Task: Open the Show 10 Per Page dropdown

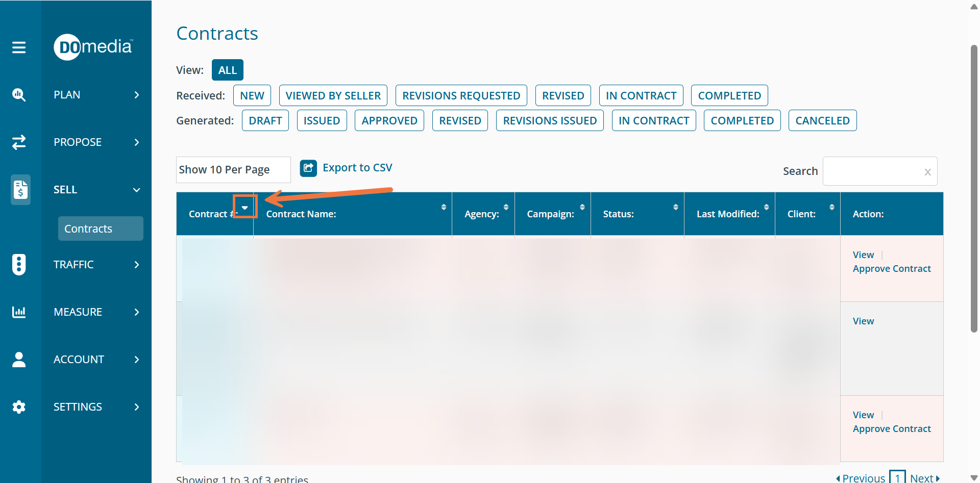Action: 233,170
